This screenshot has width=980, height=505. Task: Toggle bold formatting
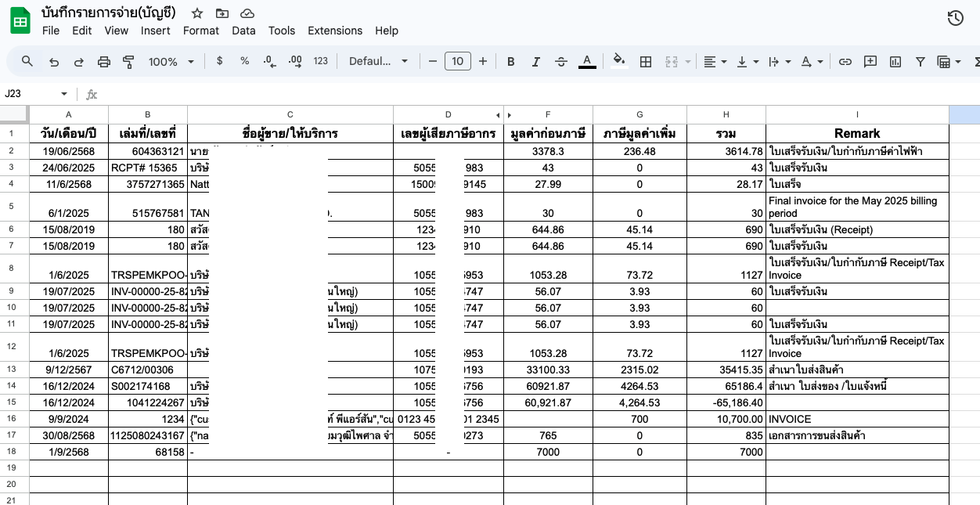pos(511,61)
